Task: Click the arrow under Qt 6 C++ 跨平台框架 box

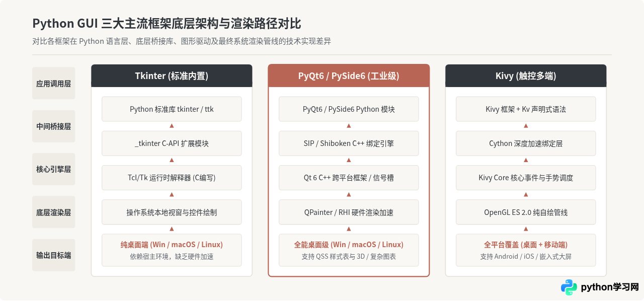Action: pyautogui.click(x=349, y=194)
